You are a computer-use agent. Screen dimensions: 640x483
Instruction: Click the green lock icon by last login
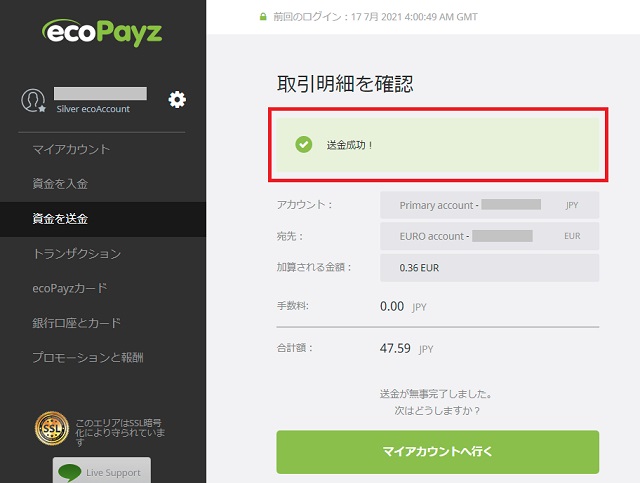coord(263,17)
